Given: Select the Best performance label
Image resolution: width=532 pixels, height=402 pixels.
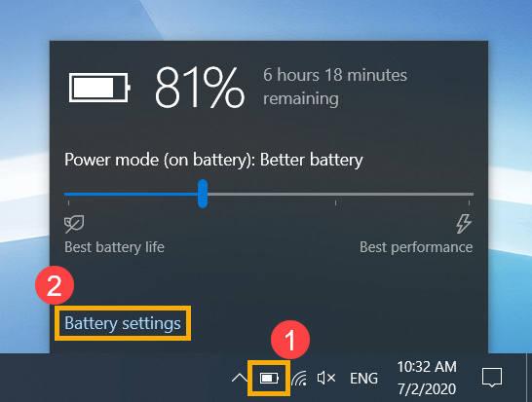Looking at the screenshot, I should click(x=416, y=247).
